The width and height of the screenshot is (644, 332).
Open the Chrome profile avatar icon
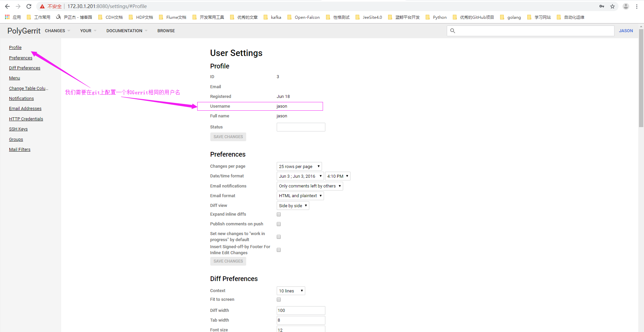[626, 6]
